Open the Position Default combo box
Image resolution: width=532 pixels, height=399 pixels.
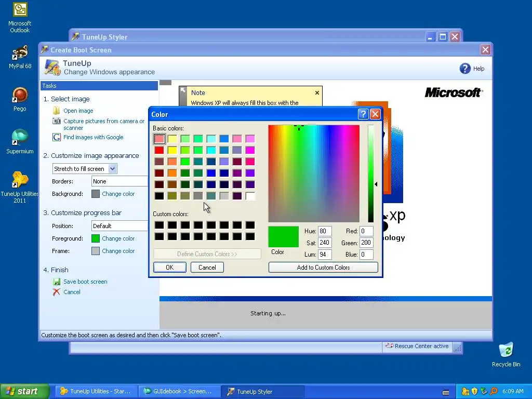pyautogui.click(x=119, y=226)
